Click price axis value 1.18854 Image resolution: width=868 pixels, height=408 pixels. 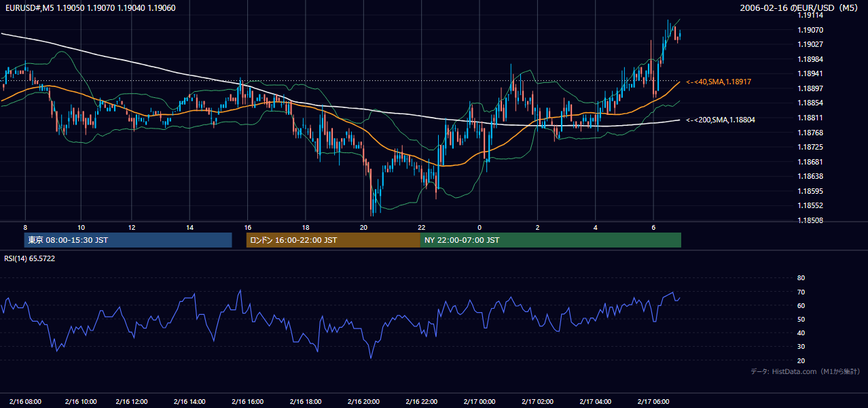(810, 103)
